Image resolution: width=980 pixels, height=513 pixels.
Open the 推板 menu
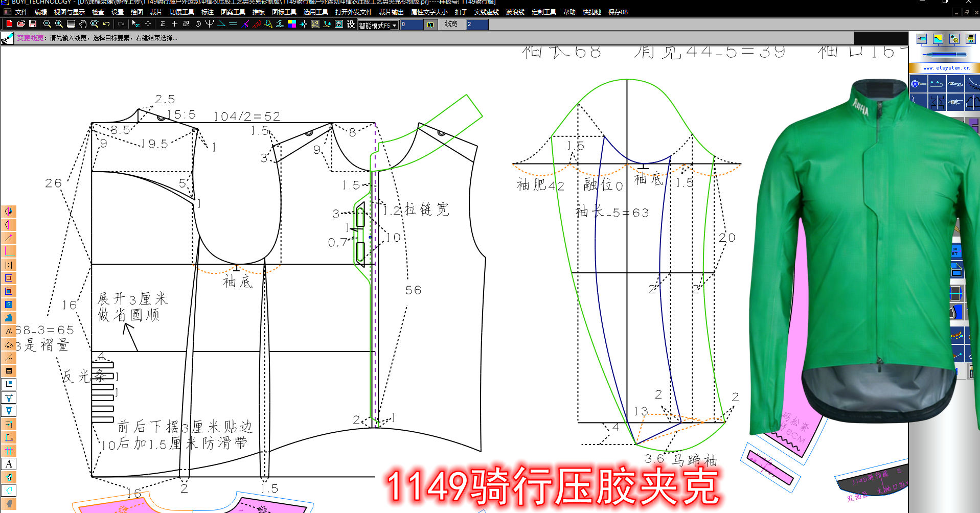[259, 12]
